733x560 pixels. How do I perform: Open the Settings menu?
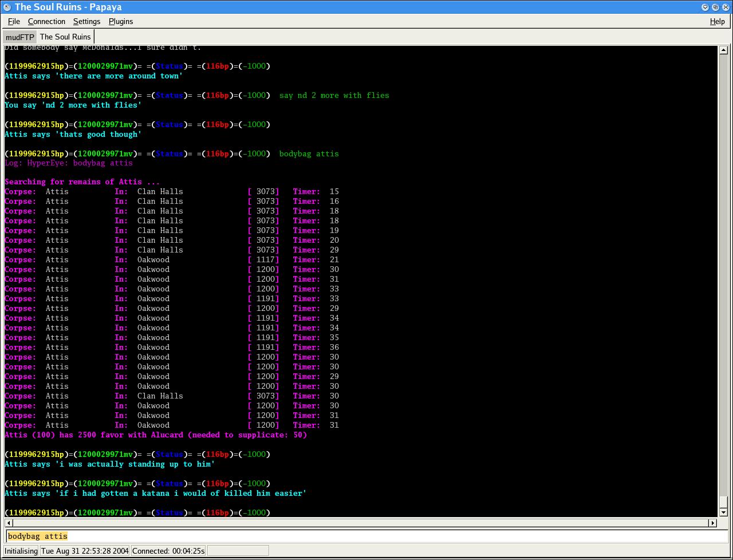point(86,21)
